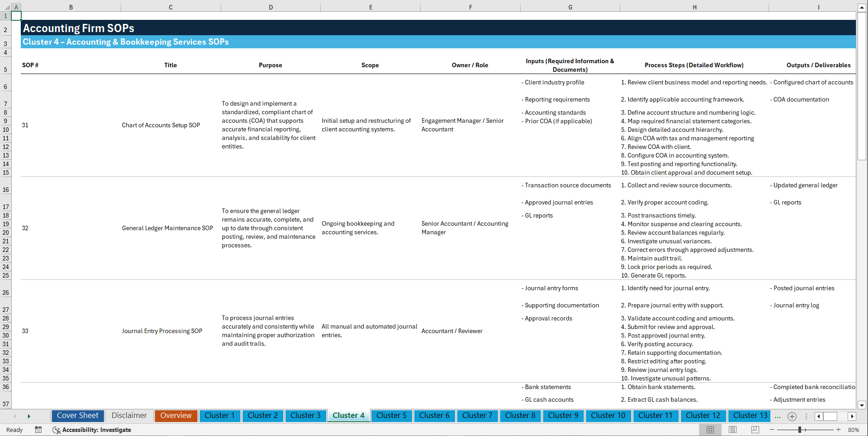868x436 pixels.
Task: Switch to the Cover Sheet tab
Action: (77, 415)
